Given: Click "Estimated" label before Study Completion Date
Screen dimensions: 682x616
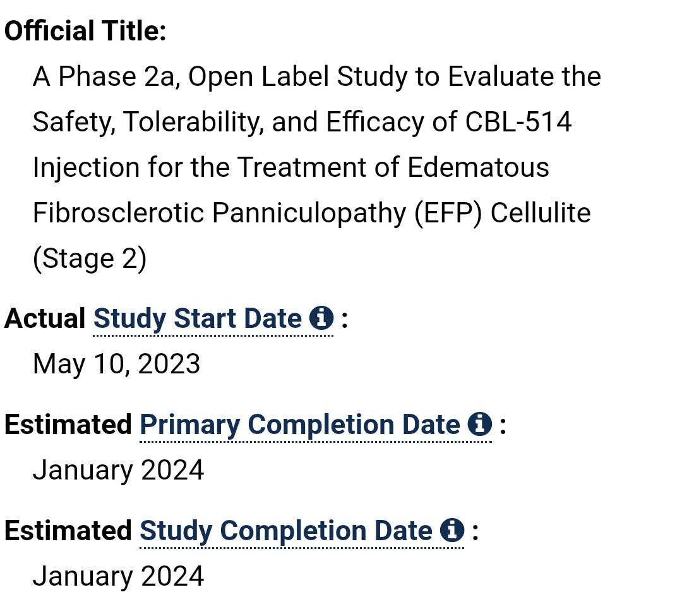Looking at the screenshot, I should pos(68,531).
